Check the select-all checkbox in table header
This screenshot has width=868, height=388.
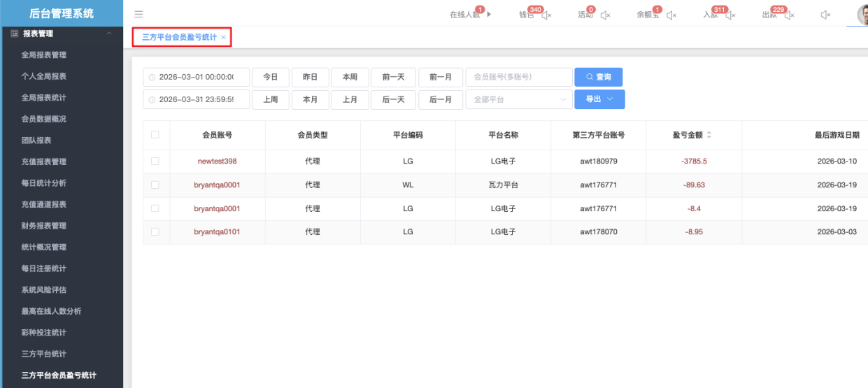click(155, 135)
